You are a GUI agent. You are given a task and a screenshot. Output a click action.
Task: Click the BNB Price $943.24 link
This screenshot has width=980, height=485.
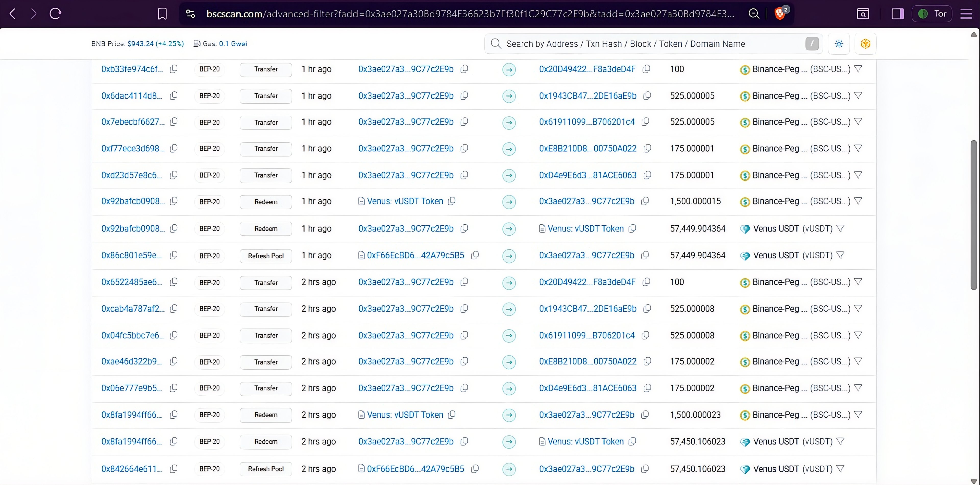[155, 44]
